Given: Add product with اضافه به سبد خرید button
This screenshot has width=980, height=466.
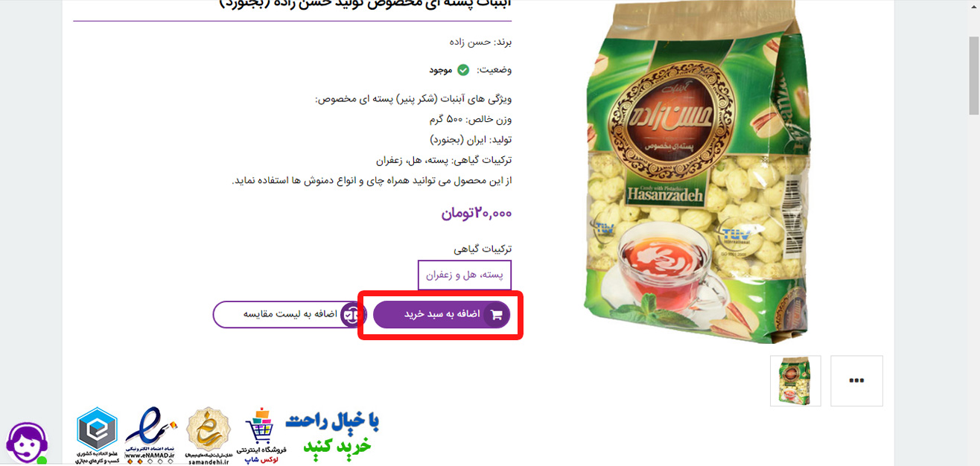Looking at the screenshot, I should point(442,315).
